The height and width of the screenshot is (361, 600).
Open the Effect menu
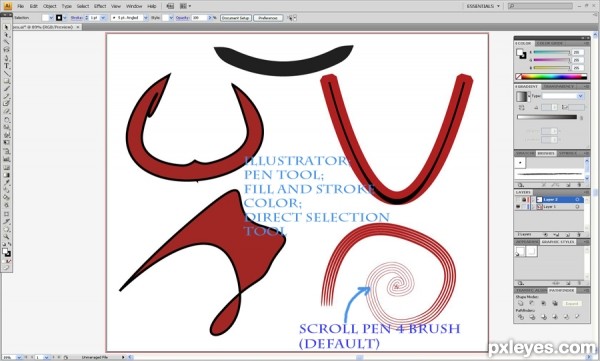(100, 6)
